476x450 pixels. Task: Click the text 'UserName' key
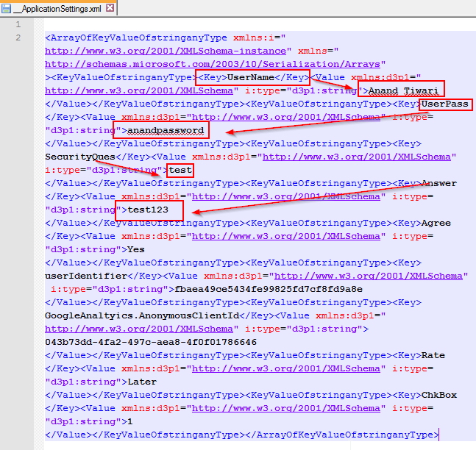[x=251, y=77]
